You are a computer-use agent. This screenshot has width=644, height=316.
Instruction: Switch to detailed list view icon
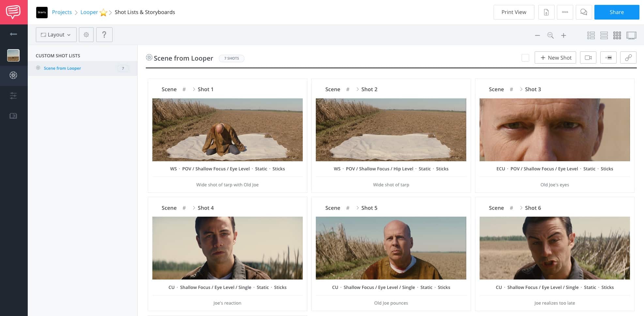[x=591, y=35]
